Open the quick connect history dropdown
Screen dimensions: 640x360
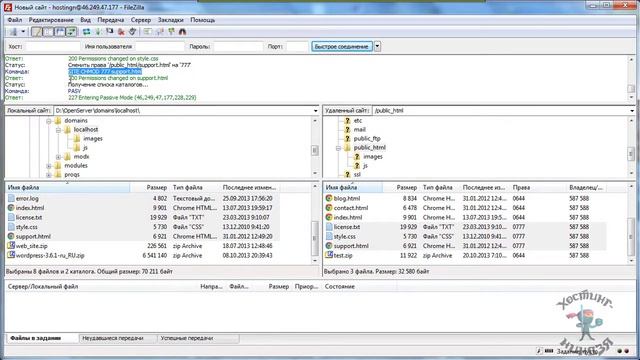point(378,47)
